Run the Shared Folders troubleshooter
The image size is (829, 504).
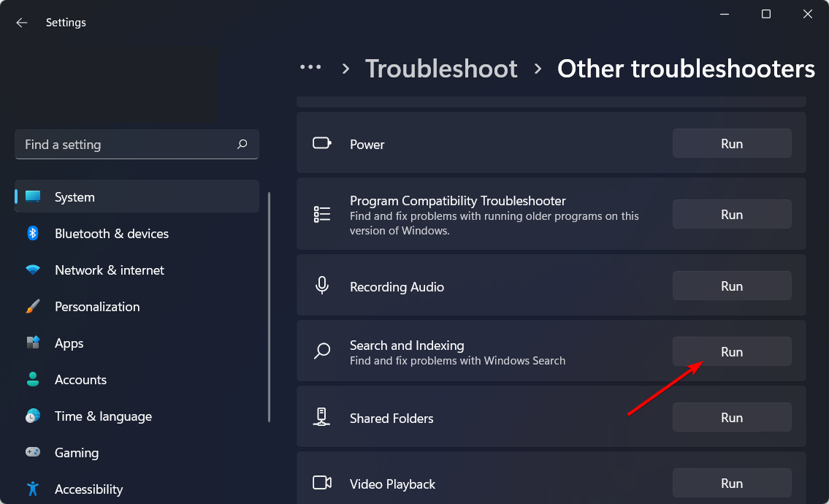tap(732, 417)
